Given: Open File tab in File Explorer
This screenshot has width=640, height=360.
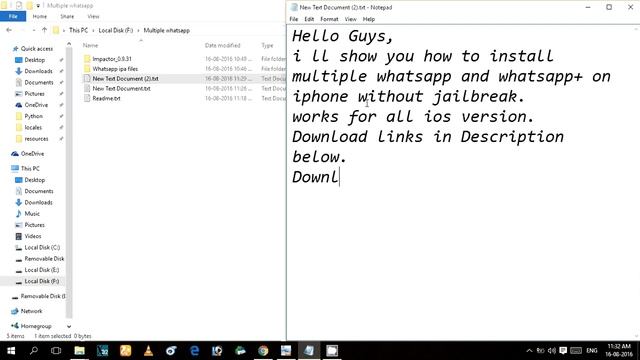Looking at the screenshot, I should 13,16.
